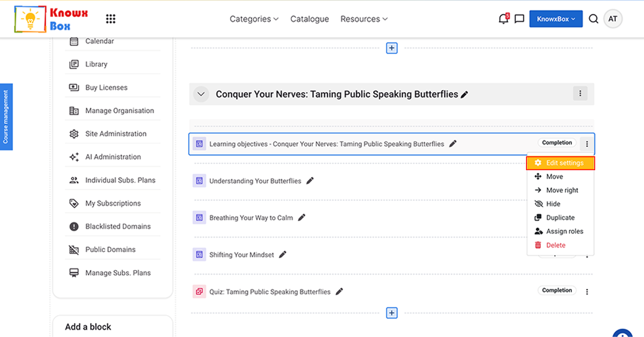
Task: Open the Understanding Your Butterflies activity
Action: point(255,181)
